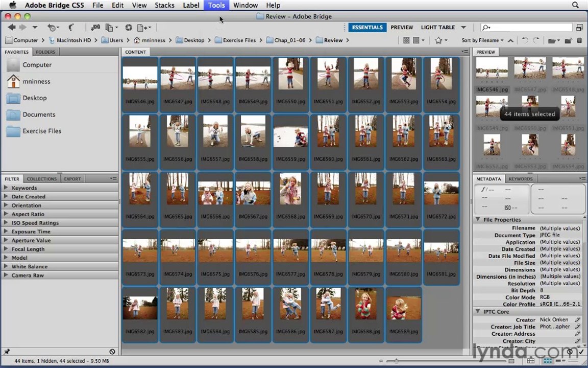Toggle ascending sort order arrow
The width and height of the screenshot is (588, 368).
(510, 40)
